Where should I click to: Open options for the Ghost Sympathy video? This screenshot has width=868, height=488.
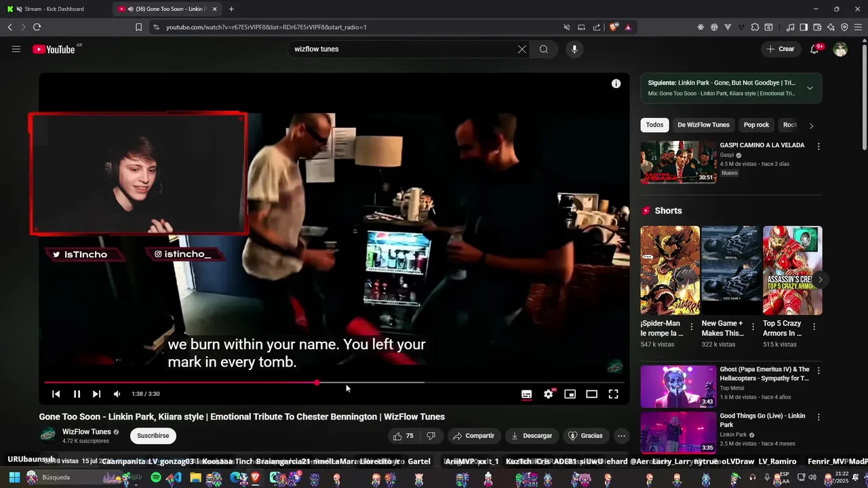coord(818,371)
